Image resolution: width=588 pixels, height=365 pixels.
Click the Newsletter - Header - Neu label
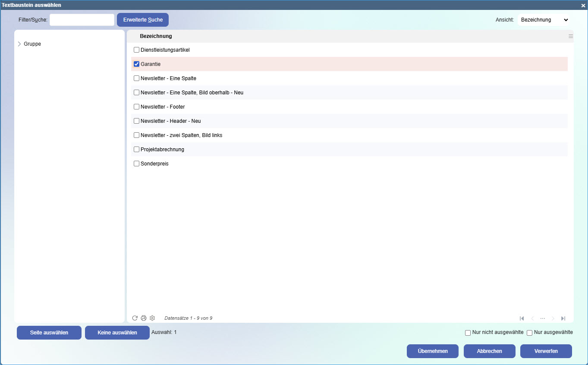tap(171, 121)
